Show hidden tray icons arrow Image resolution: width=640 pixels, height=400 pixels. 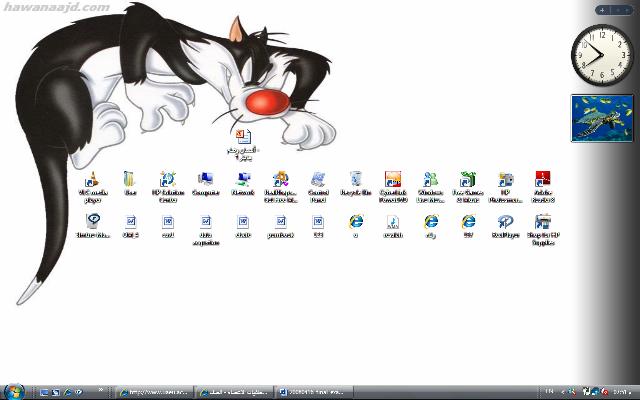click(564, 393)
